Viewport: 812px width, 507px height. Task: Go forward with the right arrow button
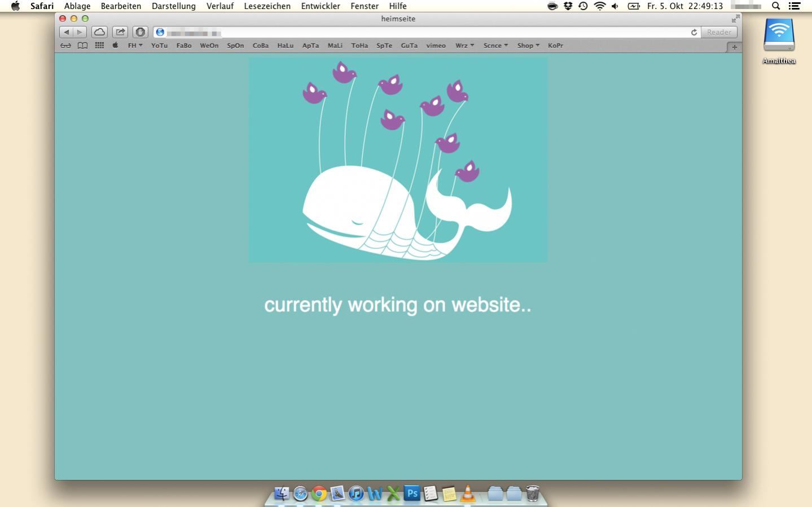point(80,32)
